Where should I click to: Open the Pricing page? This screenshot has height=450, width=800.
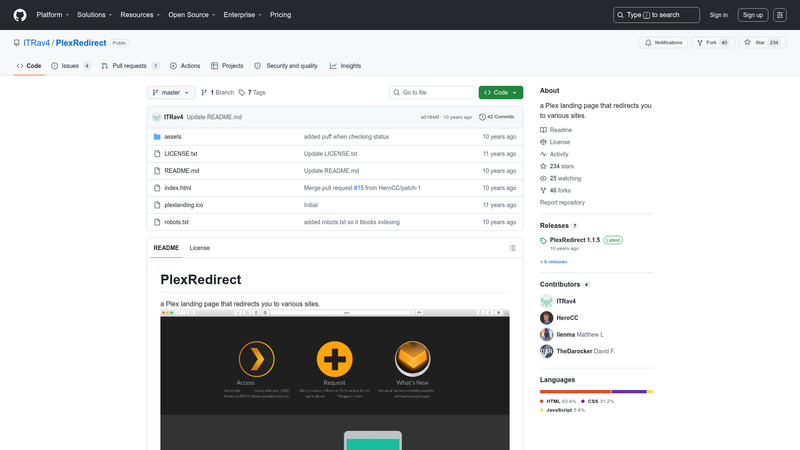click(x=281, y=15)
